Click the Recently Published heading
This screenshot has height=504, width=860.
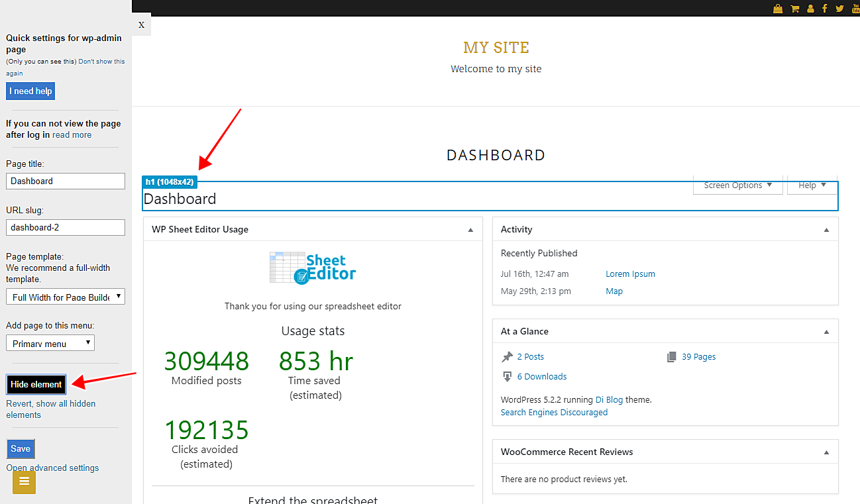tap(539, 253)
